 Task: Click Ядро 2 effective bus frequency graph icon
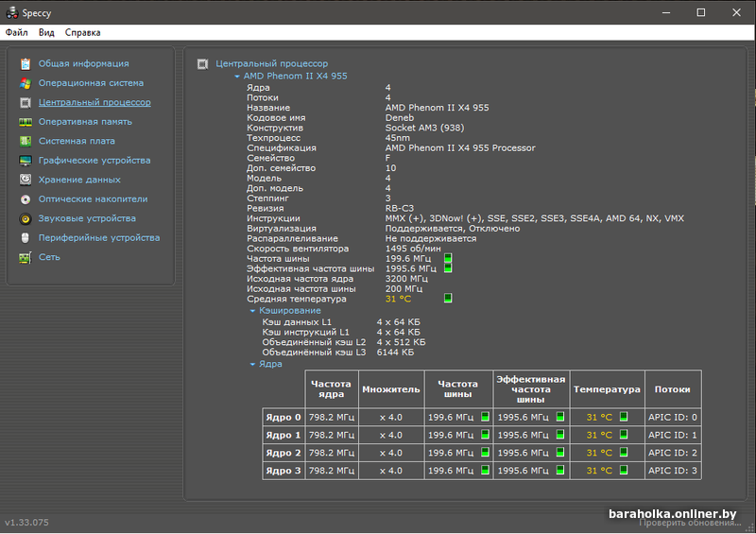tap(560, 453)
